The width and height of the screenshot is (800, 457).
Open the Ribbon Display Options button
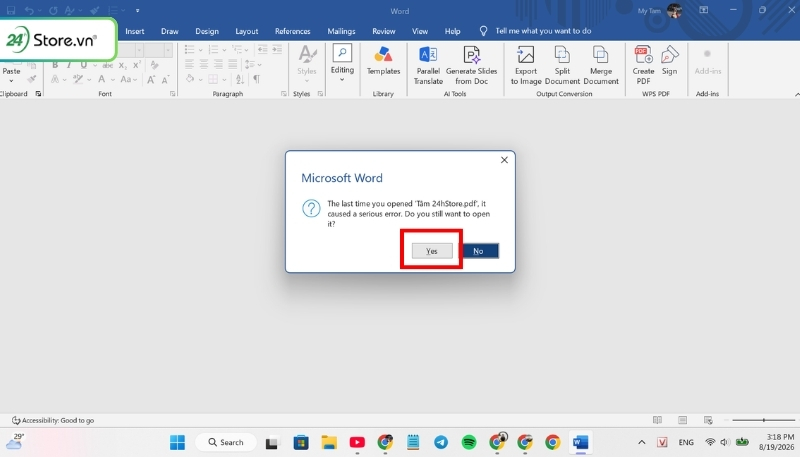704,10
